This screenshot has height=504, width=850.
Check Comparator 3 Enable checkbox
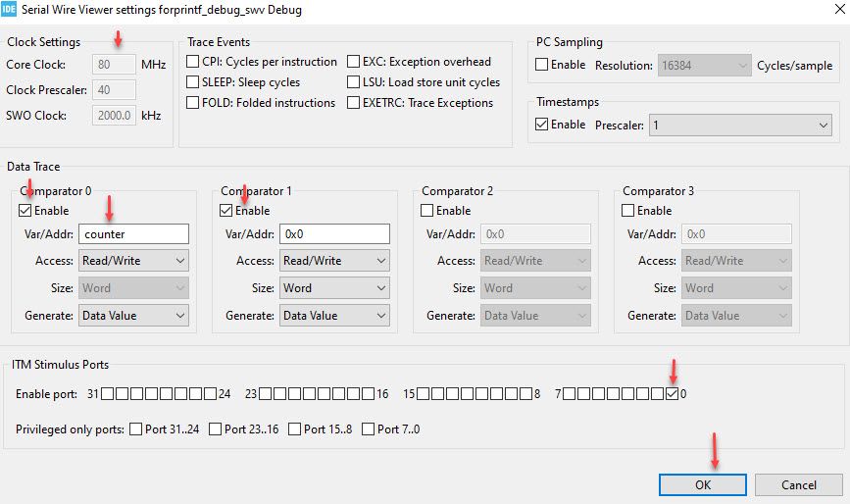627,210
